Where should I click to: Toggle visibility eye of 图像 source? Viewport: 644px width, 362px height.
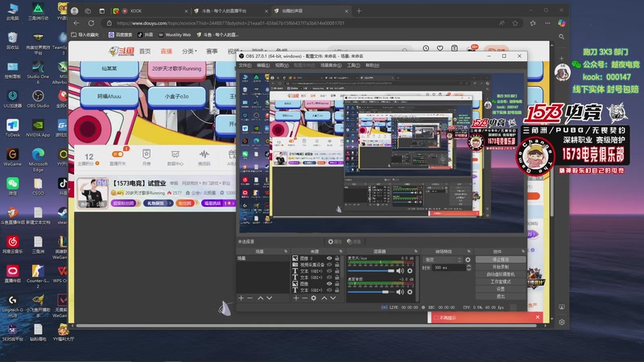(329, 284)
